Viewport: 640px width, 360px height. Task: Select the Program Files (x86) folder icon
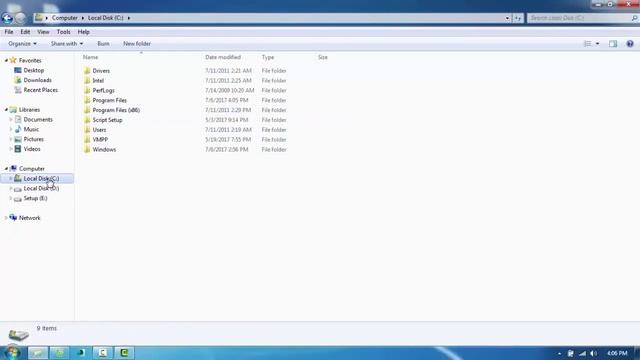pos(87,110)
